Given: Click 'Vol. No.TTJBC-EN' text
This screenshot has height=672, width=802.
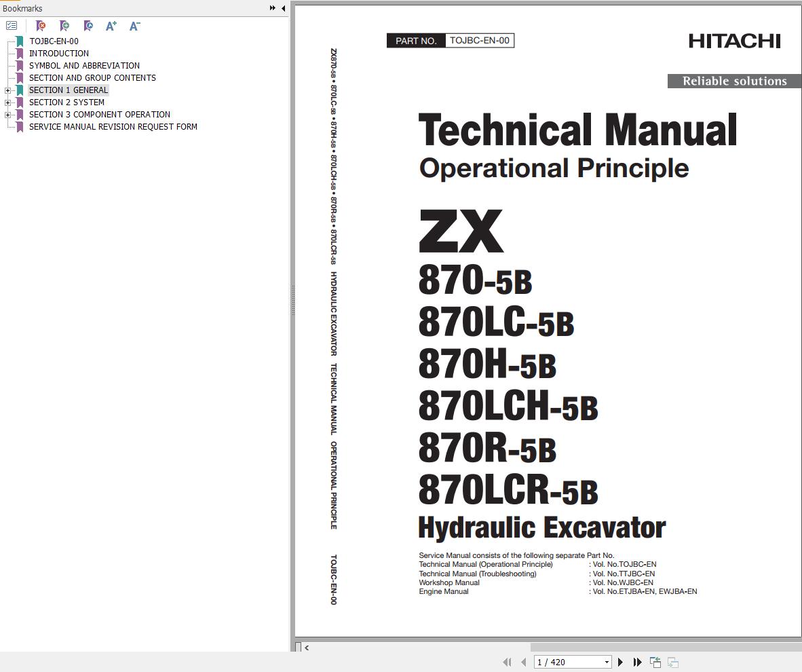Looking at the screenshot, I should pyautogui.click(x=624, y=574).
